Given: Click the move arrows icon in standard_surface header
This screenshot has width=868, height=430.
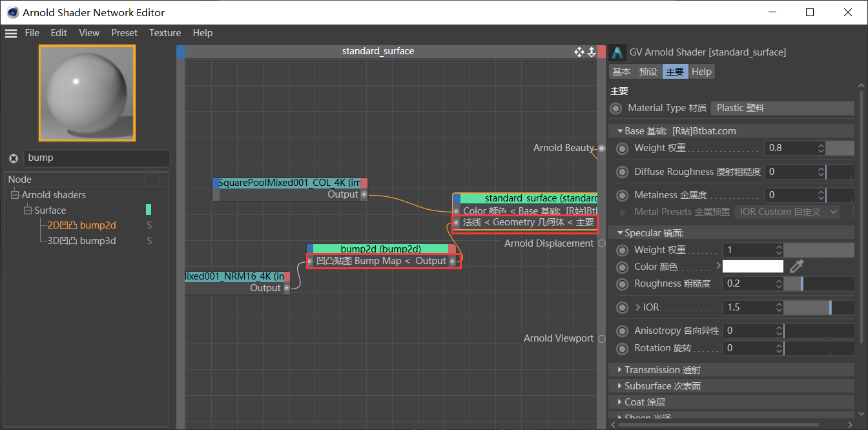Looking at the screenshot, I should [579, 52].
